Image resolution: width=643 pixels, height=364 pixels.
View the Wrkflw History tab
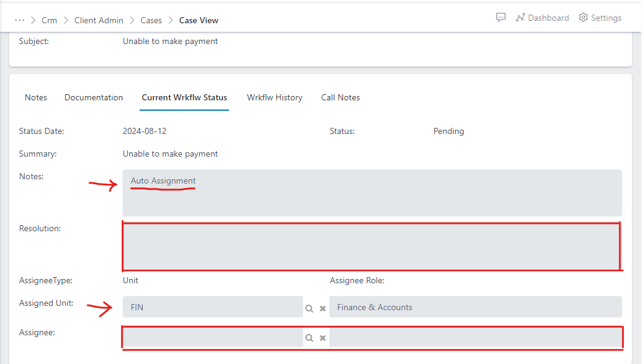[274, 97]
